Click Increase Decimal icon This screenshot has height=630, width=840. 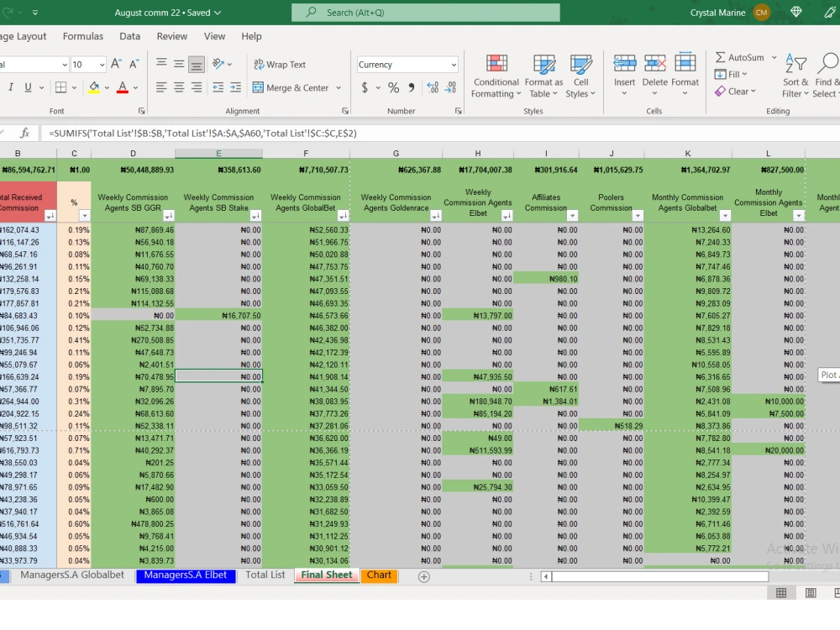coord(433,87)
